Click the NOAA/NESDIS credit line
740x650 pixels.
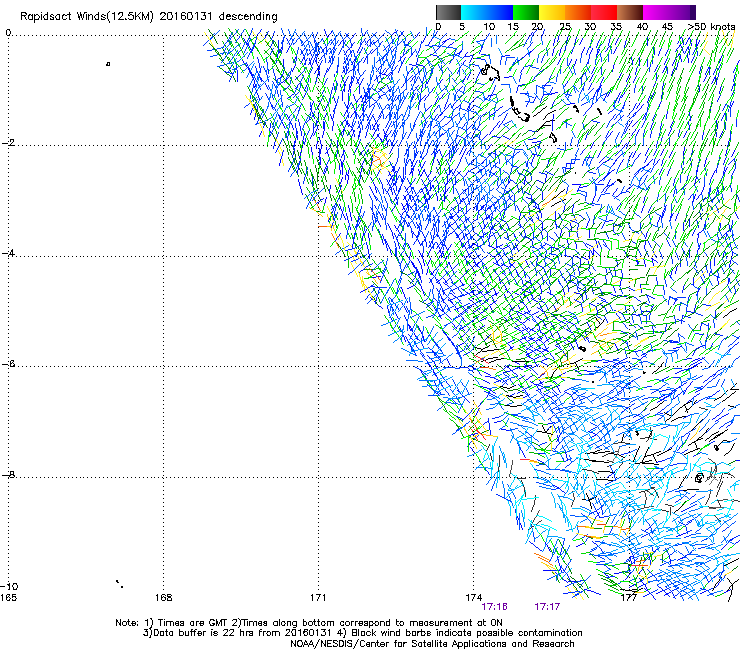432,644
